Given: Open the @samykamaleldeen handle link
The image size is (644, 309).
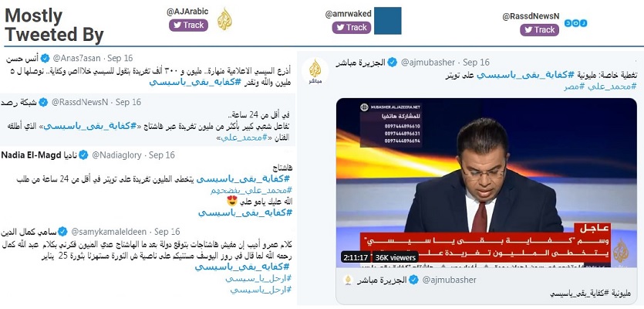Looking at the screenshot, I should point(108,231).
